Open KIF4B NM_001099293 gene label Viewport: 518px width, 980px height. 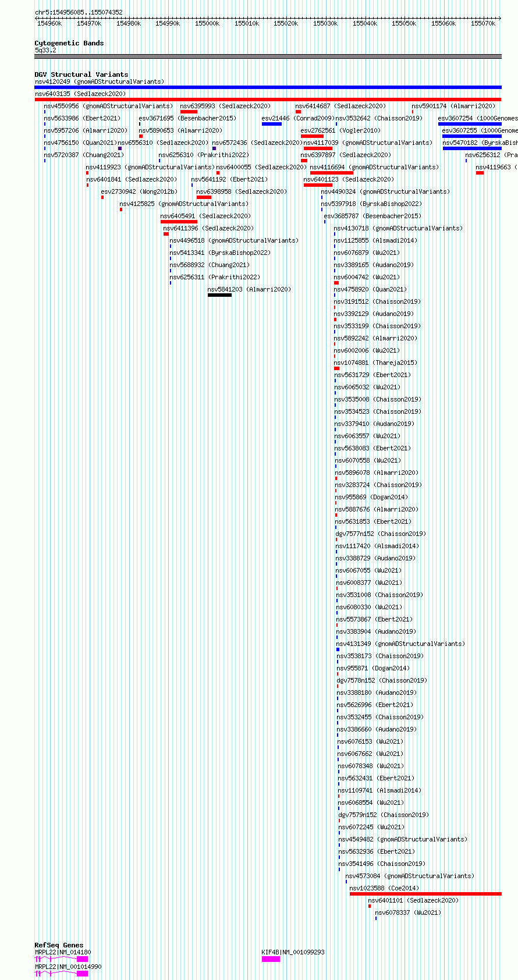point(293,952)
